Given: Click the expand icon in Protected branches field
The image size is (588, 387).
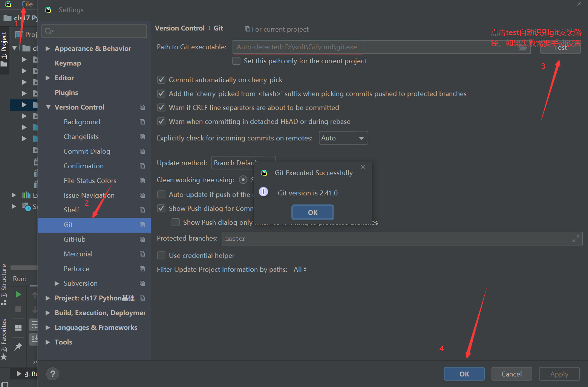Looking at the screenshot, I should 576,239.
